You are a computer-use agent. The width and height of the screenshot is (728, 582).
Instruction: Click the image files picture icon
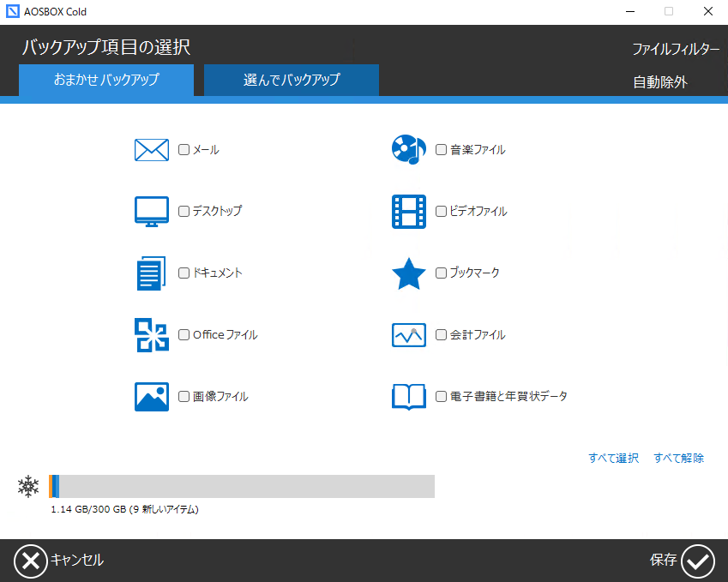pyautogui.click(x=152, y=397)
